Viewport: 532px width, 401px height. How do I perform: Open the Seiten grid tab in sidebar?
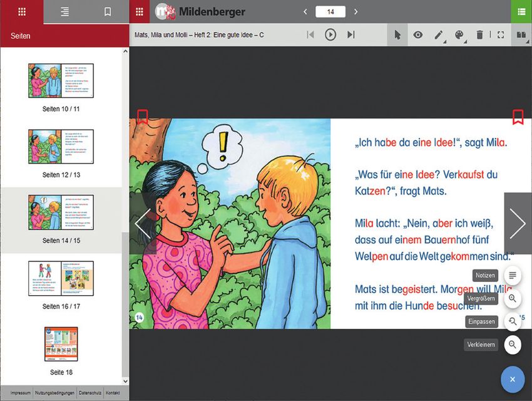[x=22, y=12]
